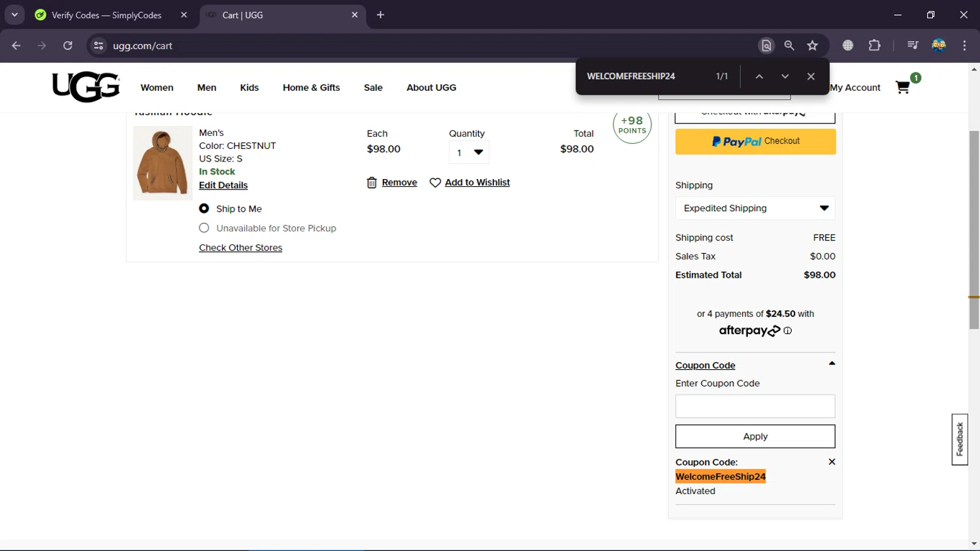Open the Sale menu
980x551 pixels.
pos(373,88)
